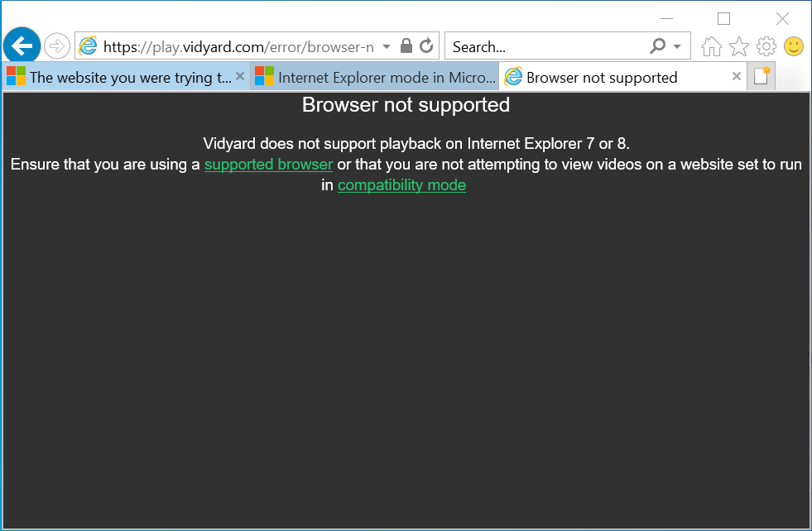Click the greyed Forward arrow button
This screenshot has width=812, height=531.
click(x=56, y=45)
